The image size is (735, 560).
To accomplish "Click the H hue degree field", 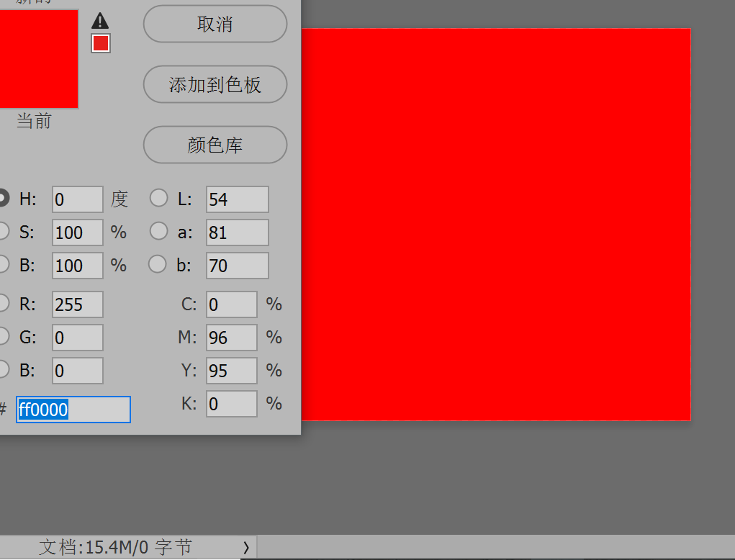I will (x=77, y=199).
